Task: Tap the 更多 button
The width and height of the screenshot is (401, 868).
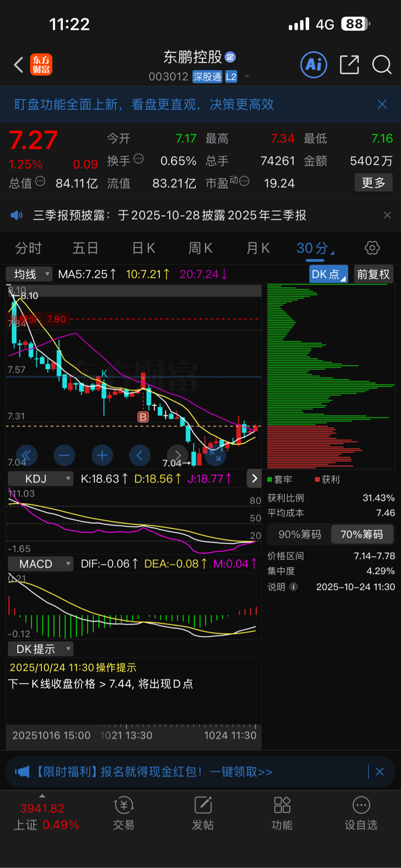Action: click(x=374, y=183)
